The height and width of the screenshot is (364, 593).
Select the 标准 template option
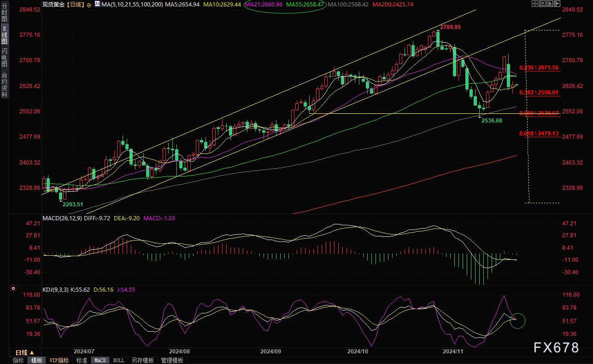pos(82,360)
